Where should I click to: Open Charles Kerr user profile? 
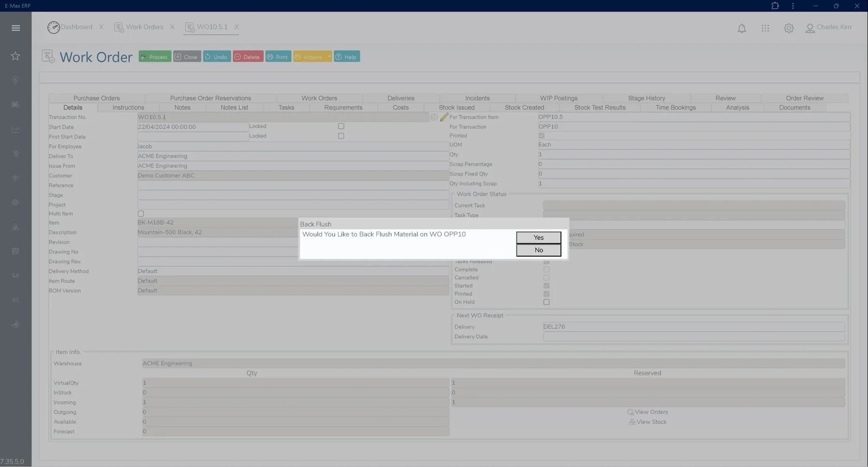tap(829, 27)
